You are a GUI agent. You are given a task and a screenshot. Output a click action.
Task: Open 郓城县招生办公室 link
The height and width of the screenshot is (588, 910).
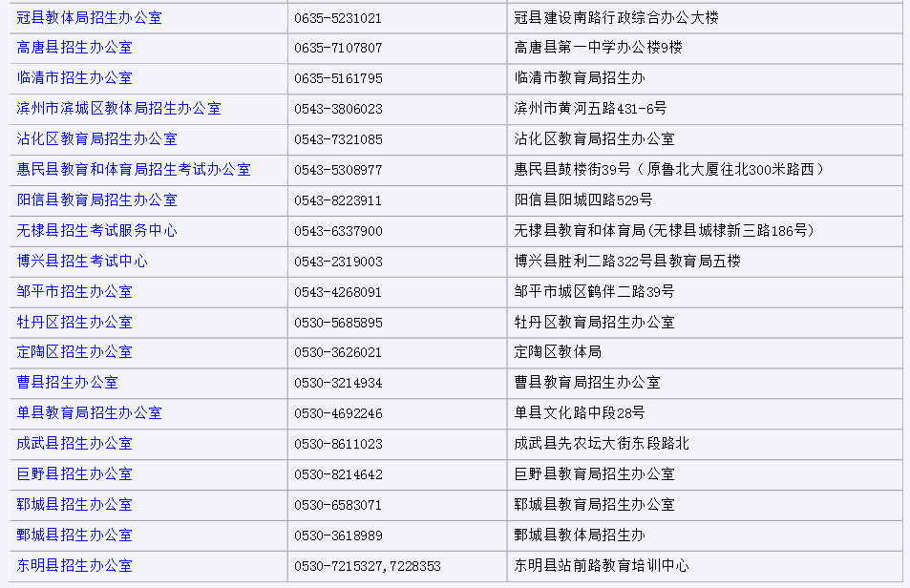(x=74, y=505)
